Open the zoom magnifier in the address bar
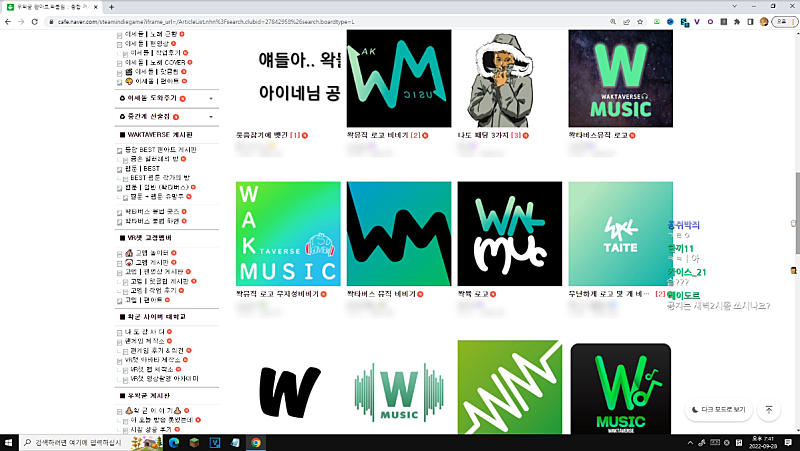 click(x=613, y=22)
